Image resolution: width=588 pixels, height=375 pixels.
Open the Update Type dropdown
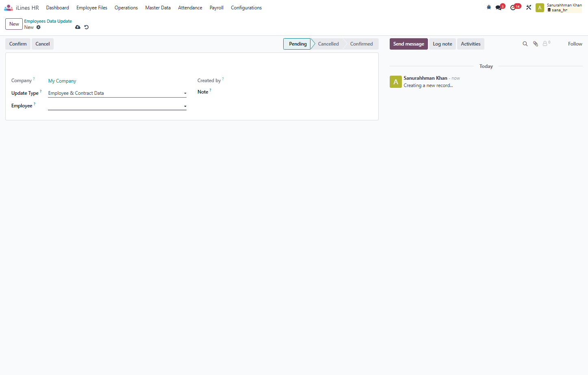point(117,93)
